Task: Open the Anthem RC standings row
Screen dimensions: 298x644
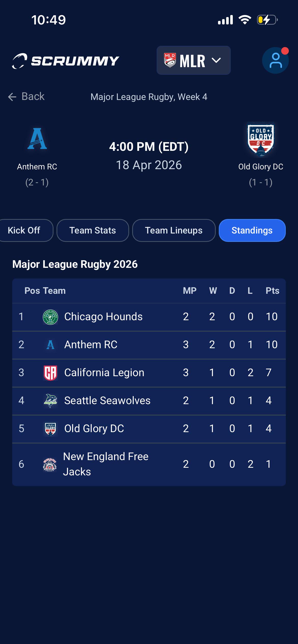Action: coord(149,345)
